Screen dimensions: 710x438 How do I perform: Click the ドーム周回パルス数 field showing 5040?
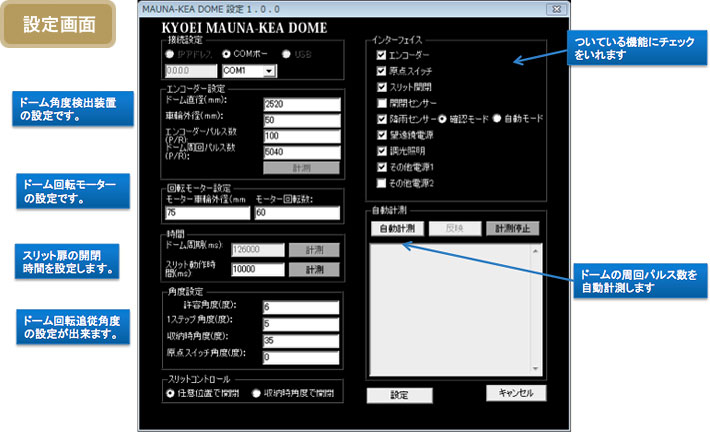(302, 152)
